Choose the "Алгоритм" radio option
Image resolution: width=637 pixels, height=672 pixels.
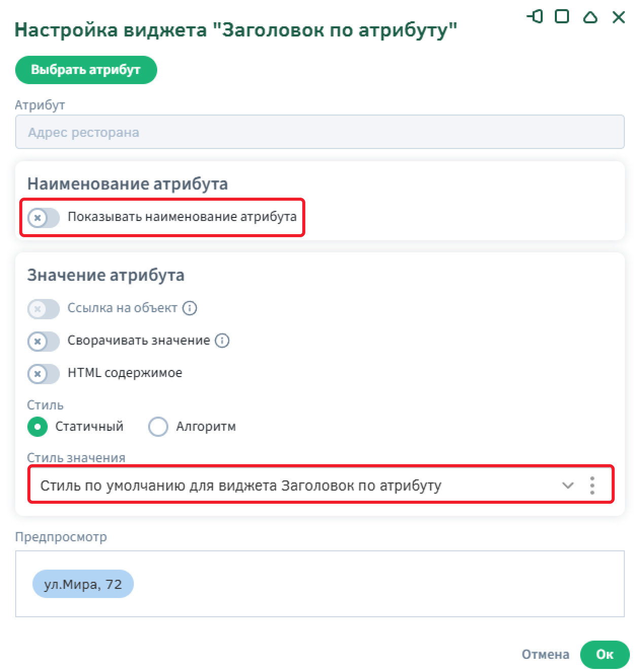point(158,427)
